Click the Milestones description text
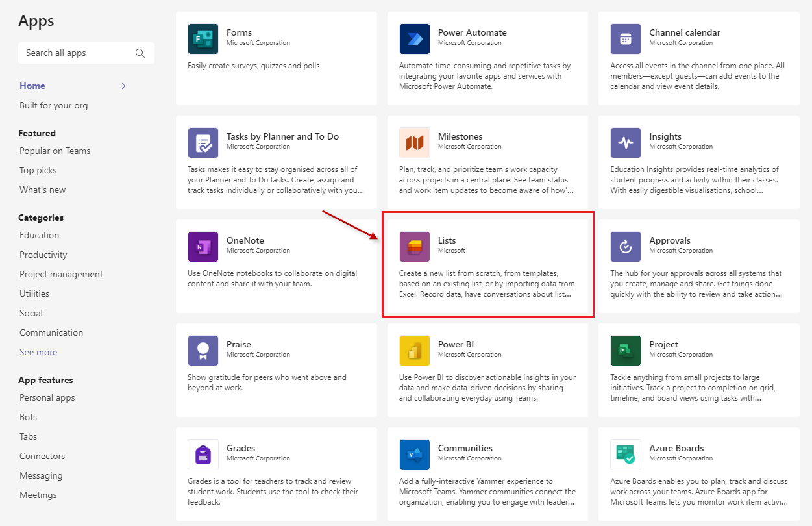Image resolution: width=812 pixels, height=526 pixels. coord(487,180)
